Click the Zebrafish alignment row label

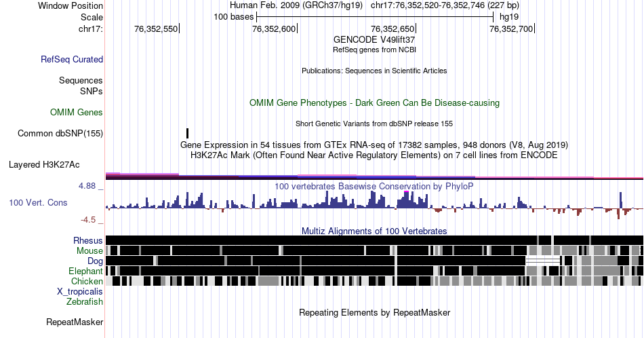[x=85, y=301]
